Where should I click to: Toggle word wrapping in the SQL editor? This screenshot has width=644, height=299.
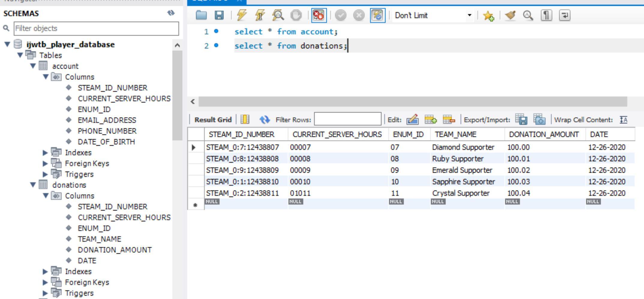(564, 15)
